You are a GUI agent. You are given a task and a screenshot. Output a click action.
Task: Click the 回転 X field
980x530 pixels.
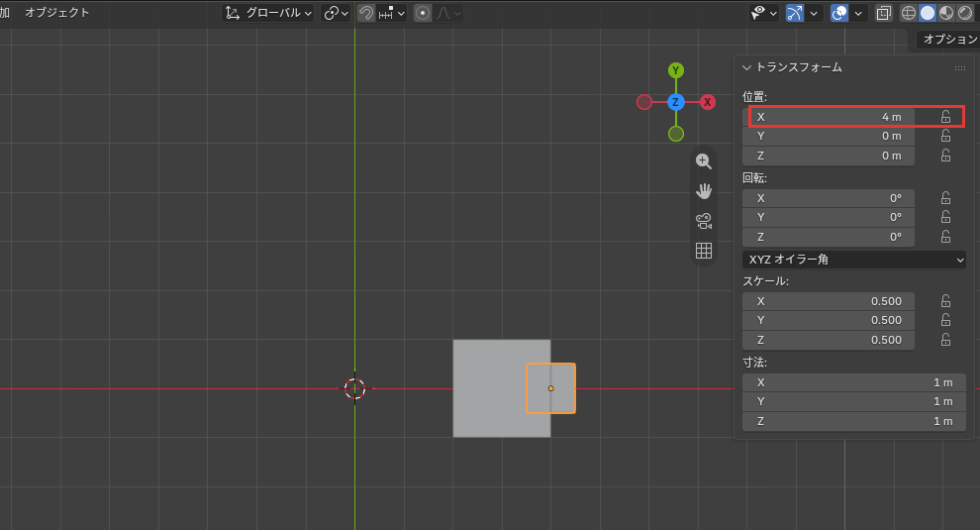(829, 198)
